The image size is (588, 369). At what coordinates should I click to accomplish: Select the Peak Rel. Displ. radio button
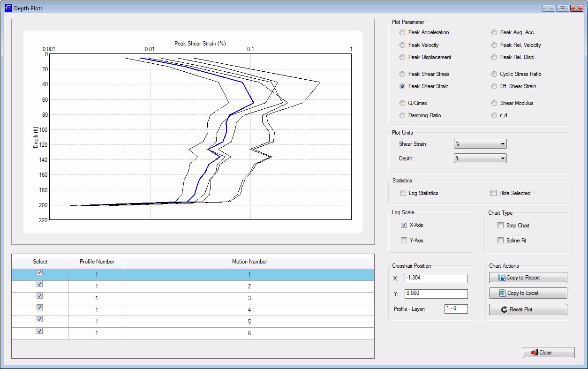[x=494, y=57]
